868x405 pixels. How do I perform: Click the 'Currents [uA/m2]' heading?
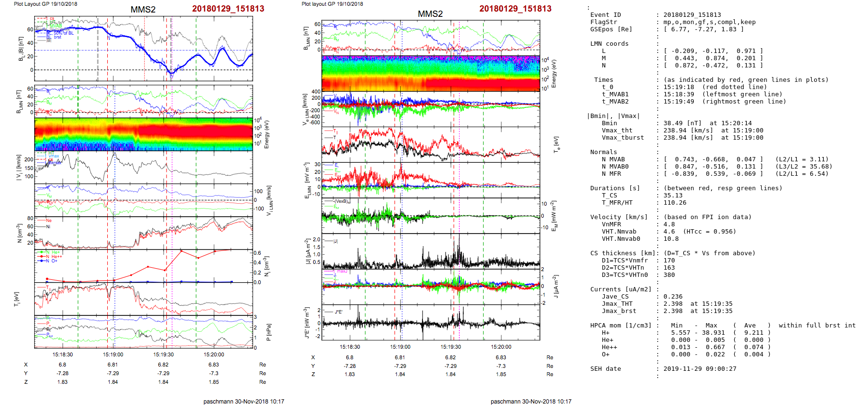tap(621, 289)
